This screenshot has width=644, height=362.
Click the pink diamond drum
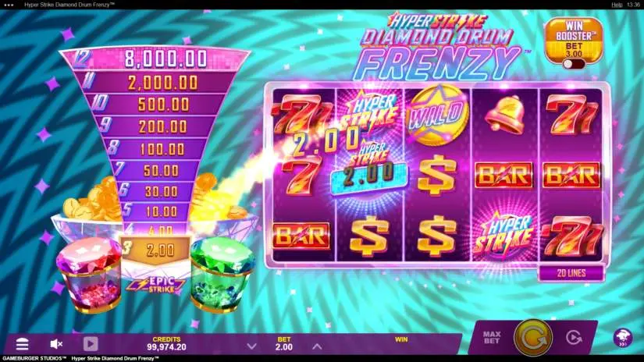tap(89, 274)
